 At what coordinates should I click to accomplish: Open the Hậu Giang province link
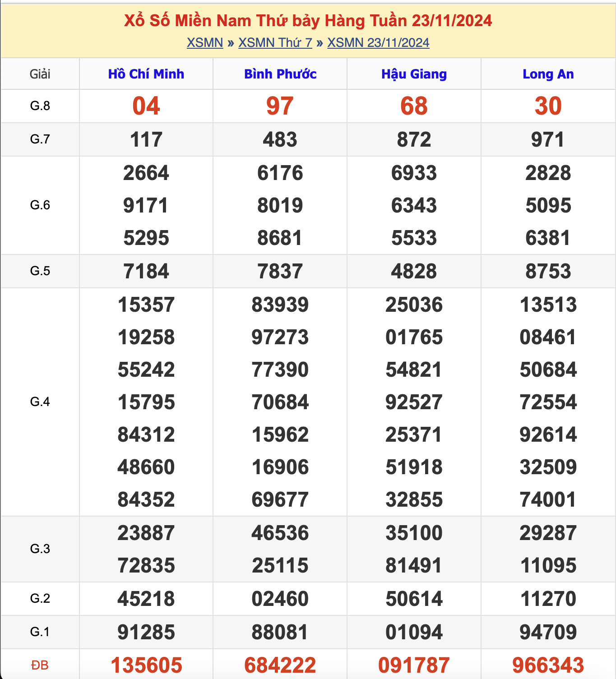click(x=414, y=74)
